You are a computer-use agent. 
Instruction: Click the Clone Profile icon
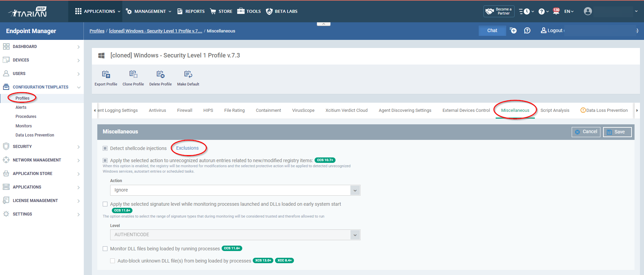133,74
